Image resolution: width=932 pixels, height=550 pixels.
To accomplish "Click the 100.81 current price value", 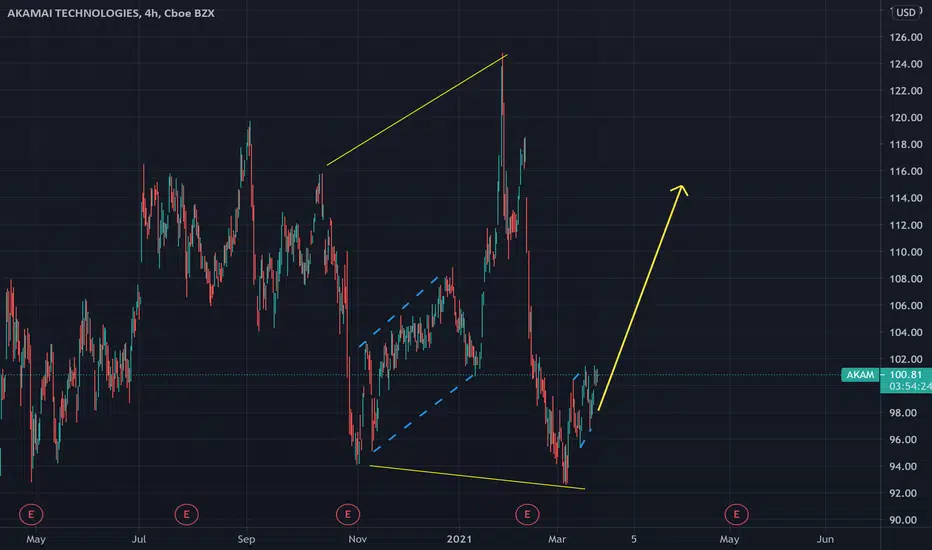I will click(906, 375).
